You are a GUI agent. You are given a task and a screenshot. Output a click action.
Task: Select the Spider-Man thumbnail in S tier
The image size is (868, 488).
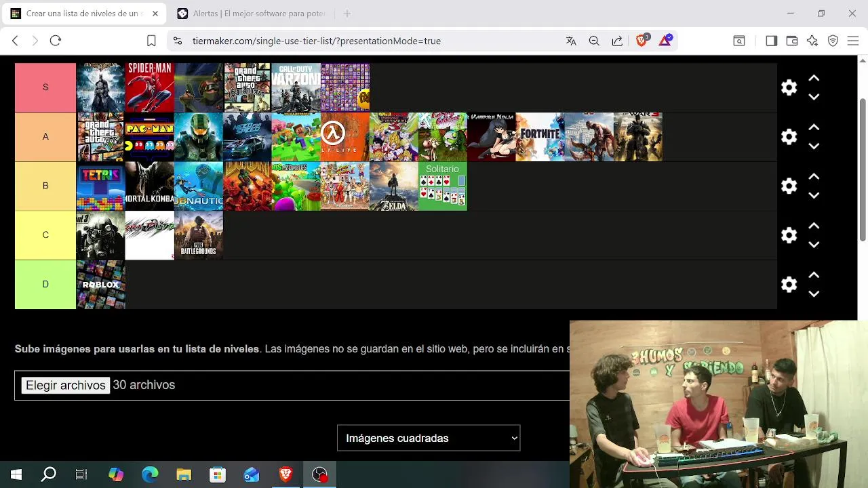[150, 87]
